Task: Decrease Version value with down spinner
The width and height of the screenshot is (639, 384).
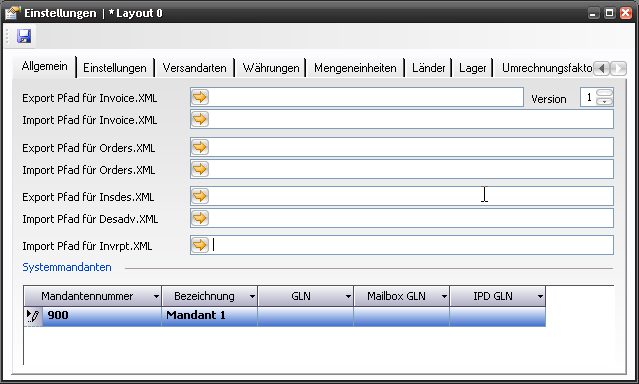Action: pos(604,101)
